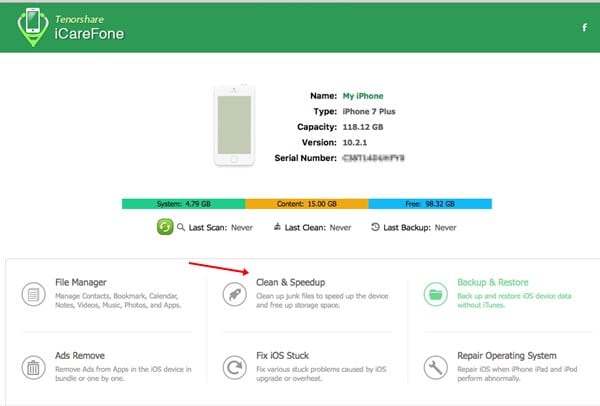Click the Version: label
This screenshot has height=406, width=600.
320,143
